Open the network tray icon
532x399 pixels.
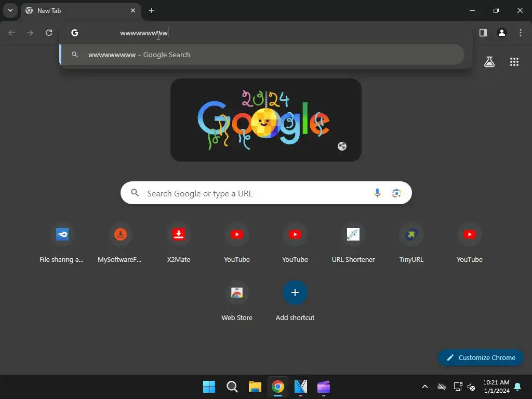458,387
